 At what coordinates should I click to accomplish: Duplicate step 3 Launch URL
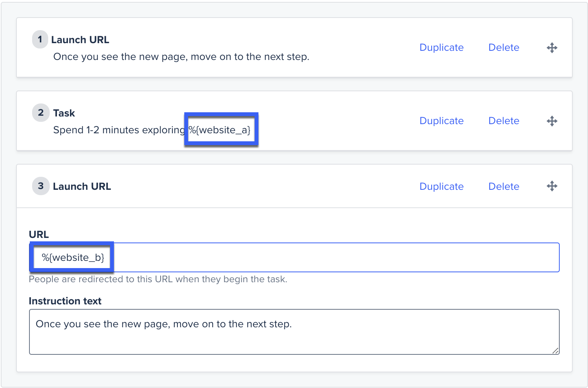pos(442,186)
